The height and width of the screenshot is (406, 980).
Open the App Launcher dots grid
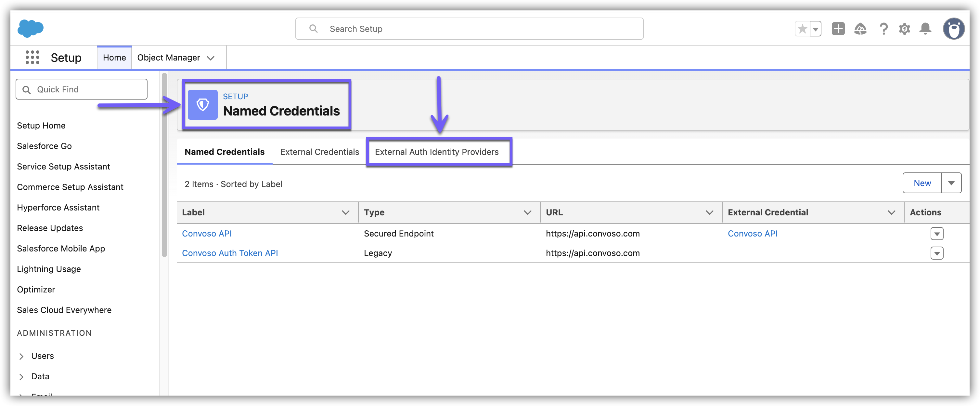point(32,58)
